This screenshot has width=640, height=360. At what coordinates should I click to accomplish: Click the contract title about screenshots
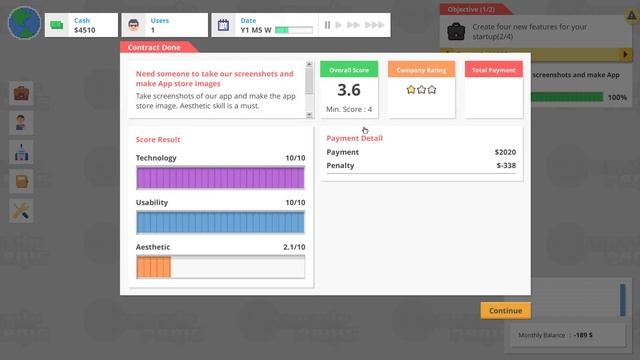click(x=215, y=79)
